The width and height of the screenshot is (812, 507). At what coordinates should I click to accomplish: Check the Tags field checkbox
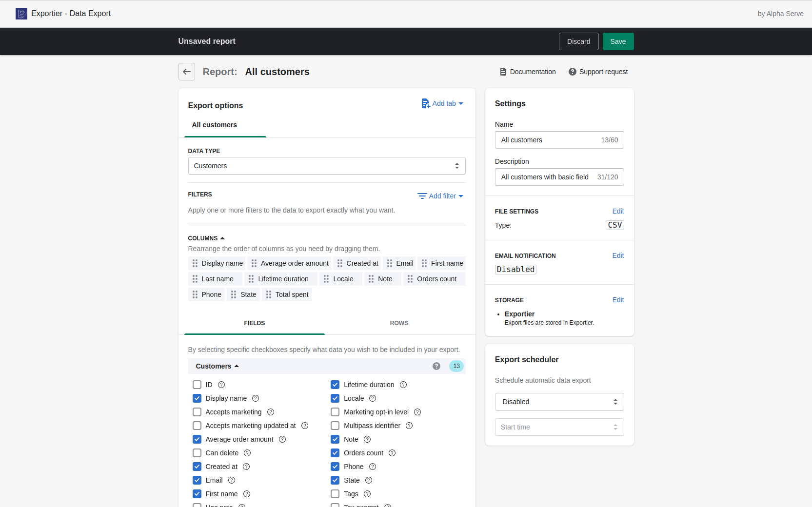tap(335, 494)
